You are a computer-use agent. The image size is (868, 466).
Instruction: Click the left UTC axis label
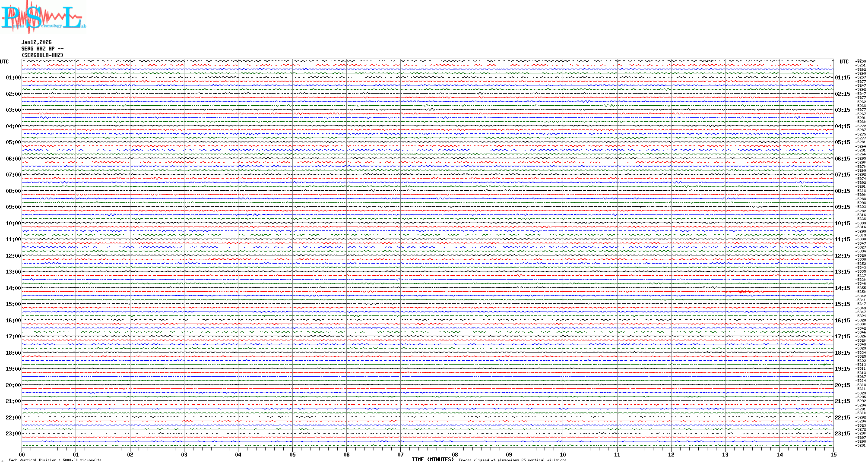pyautogui.click(x=4, y=62)
